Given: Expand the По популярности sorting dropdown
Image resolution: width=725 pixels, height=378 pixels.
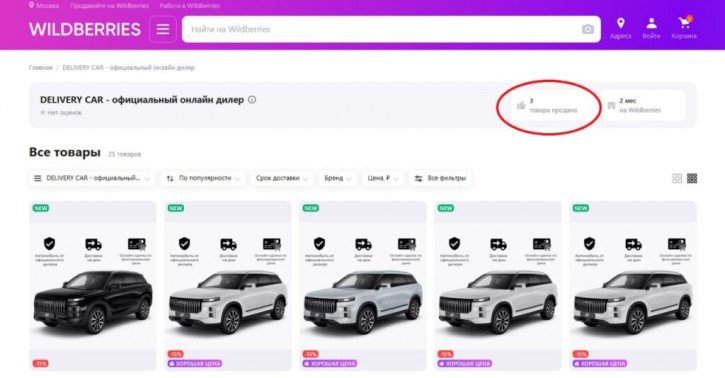Looking at the screenshot, I should (203, 178).
